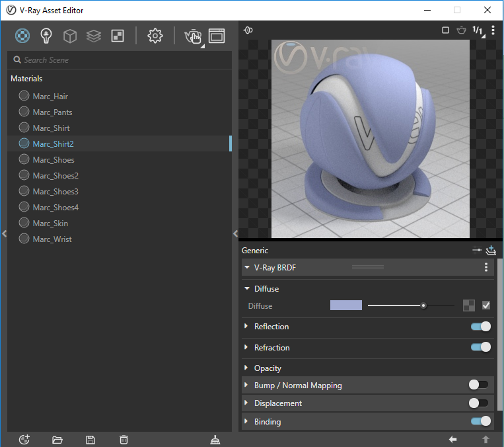Render preview with small teapot icon
Viewport: 504px width, 447px height.
pos(461,30)
